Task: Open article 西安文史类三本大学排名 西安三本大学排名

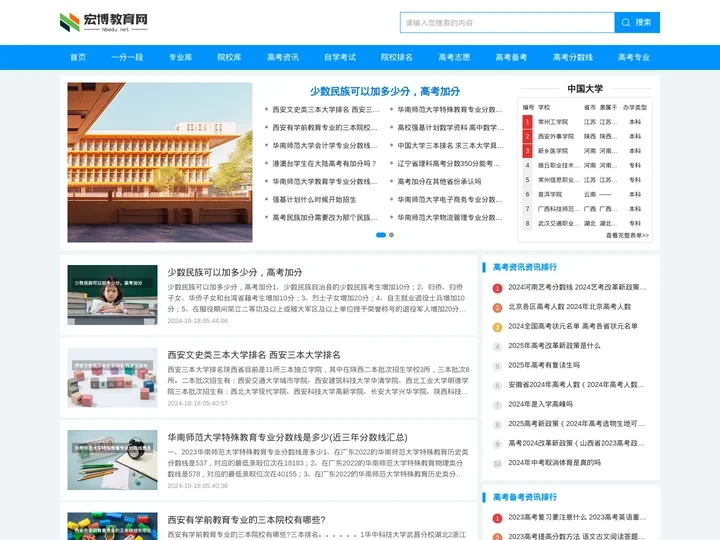Action: point(254,355)
